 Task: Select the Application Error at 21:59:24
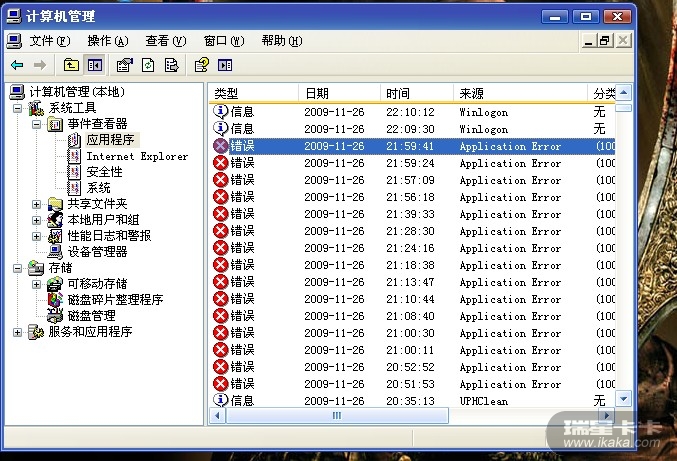point(412,163)
